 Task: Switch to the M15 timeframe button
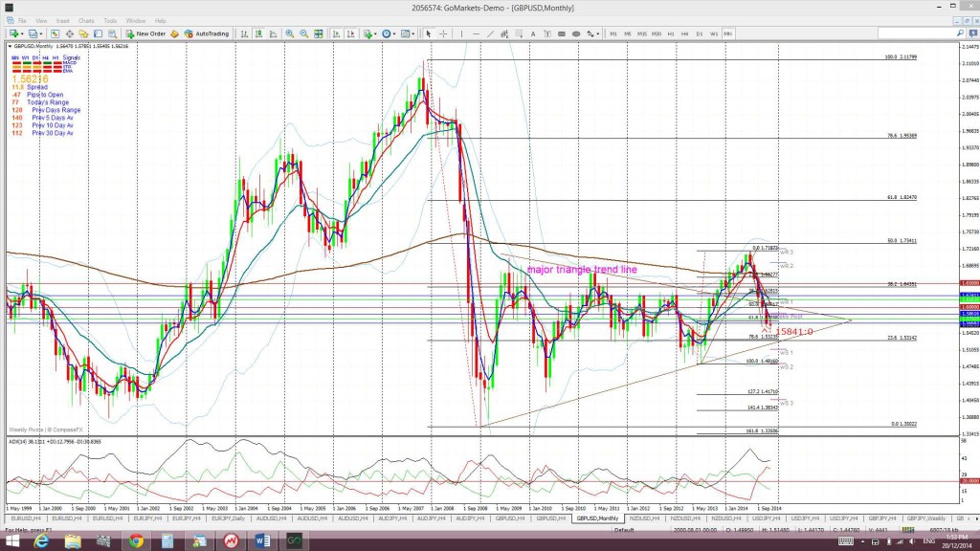pyautogui.click(x=642, y=33)
